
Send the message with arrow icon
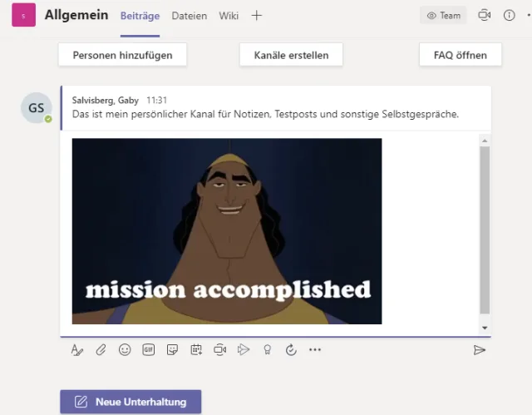[480, 350]
